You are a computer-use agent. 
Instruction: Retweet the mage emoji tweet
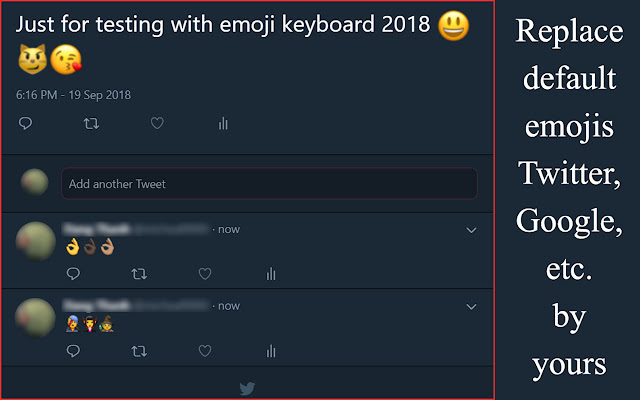point(139,351)
